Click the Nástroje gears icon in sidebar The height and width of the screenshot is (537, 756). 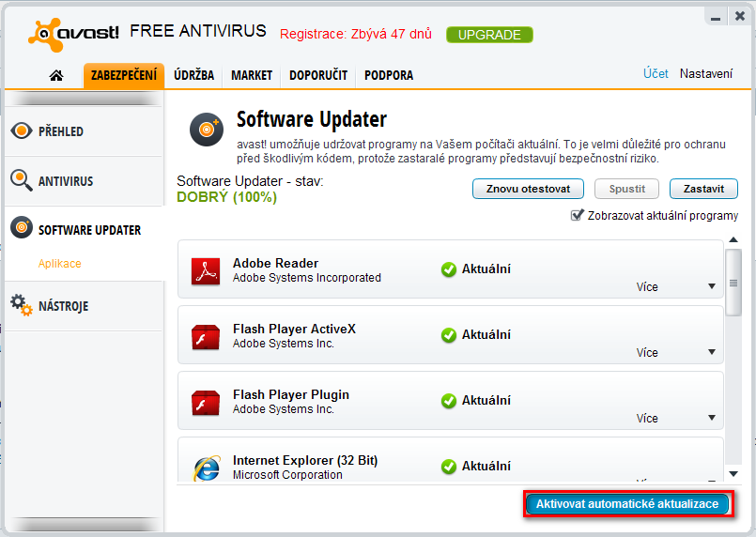pyautogui.click(x=21, y=305)
